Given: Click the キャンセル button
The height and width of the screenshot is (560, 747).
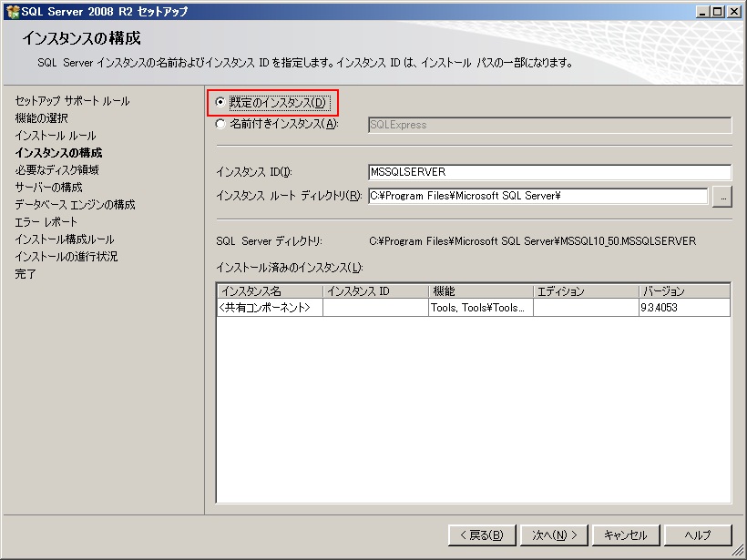Looking at the screenshot, I should (626, 535).
